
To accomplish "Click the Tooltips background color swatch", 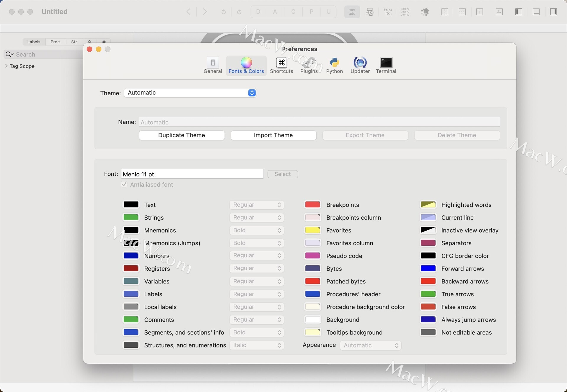I will [312, 332].
